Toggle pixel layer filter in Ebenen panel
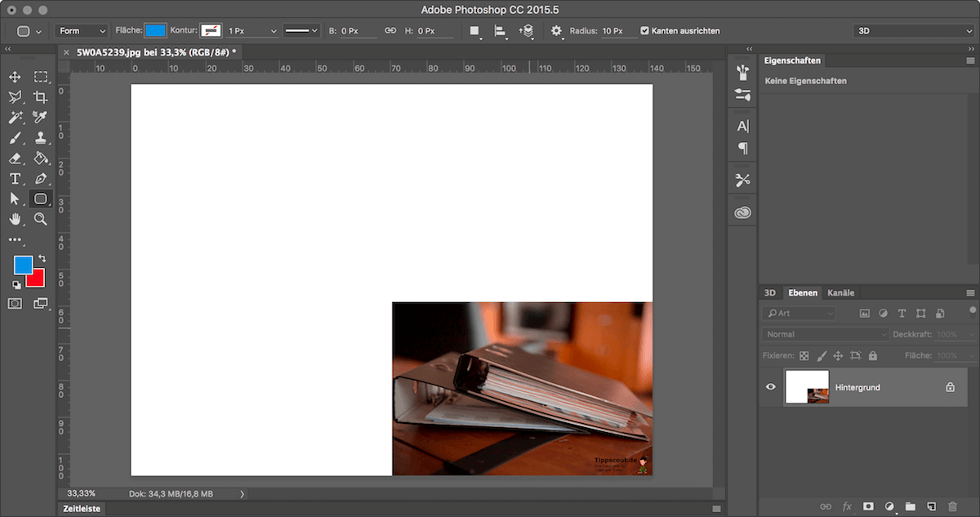The image size is (980, 517). [865, 314]
